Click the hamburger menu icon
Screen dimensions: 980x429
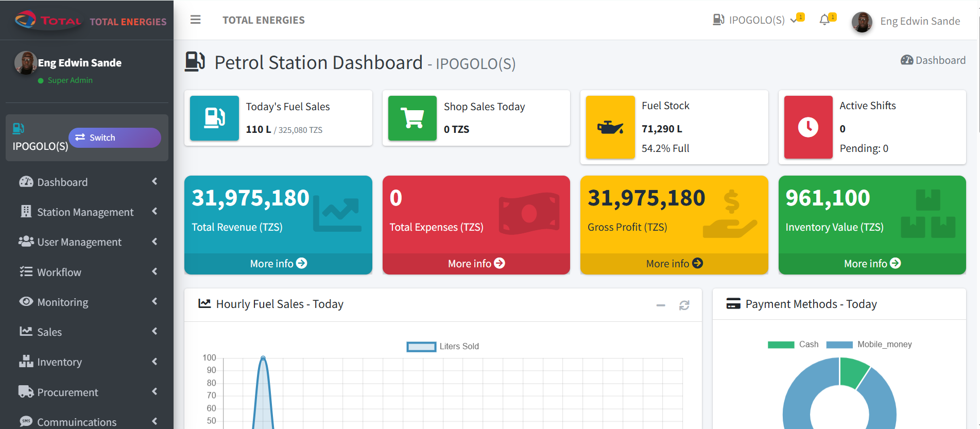pyautogui.click(x=195, y=20)
